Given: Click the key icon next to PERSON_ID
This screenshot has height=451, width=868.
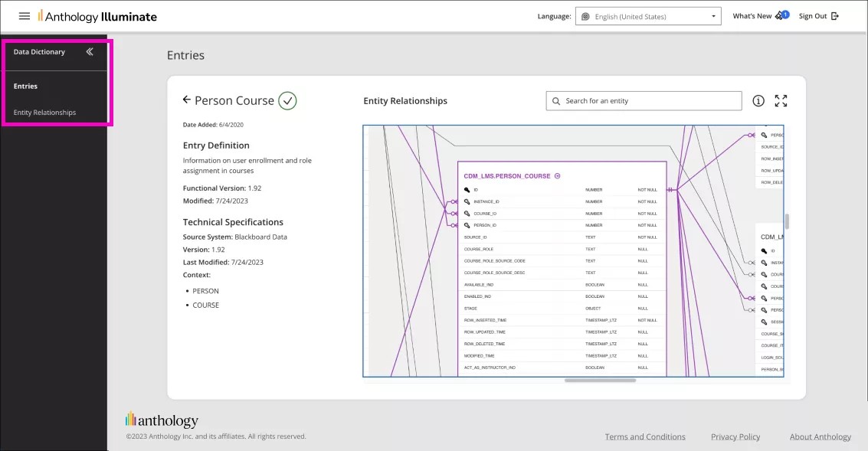Looking at the screenshot, I should point(467,225).
